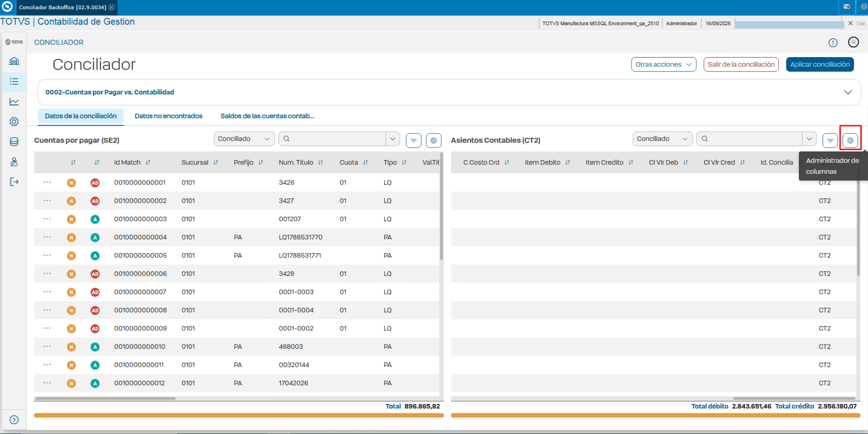
Task: Click the information alert circle icon
Action: (x=833, y=43)
